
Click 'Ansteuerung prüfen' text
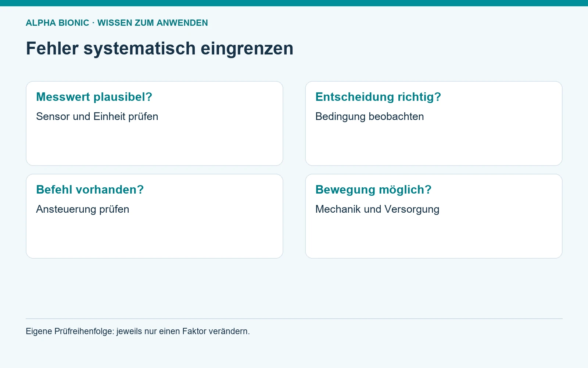[x=83, y=209]
